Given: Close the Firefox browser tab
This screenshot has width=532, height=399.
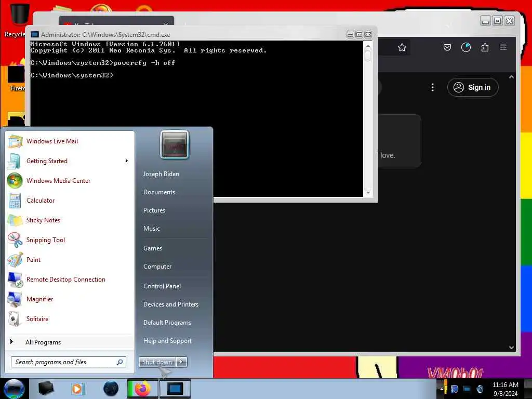Looking at the screenshot, I should click(x=166, y=24).
